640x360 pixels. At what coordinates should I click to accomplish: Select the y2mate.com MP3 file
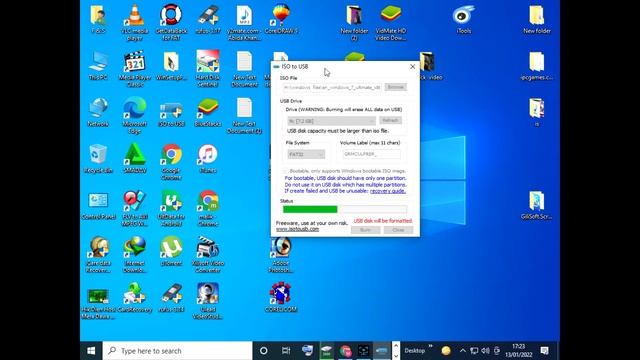(x=244, y=22)
